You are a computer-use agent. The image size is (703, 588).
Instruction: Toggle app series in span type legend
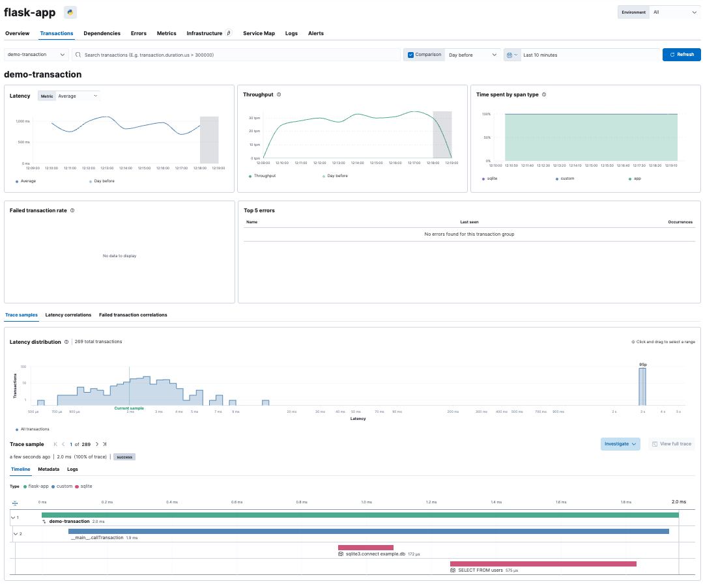pyautogui.click(x=635, y=178)
